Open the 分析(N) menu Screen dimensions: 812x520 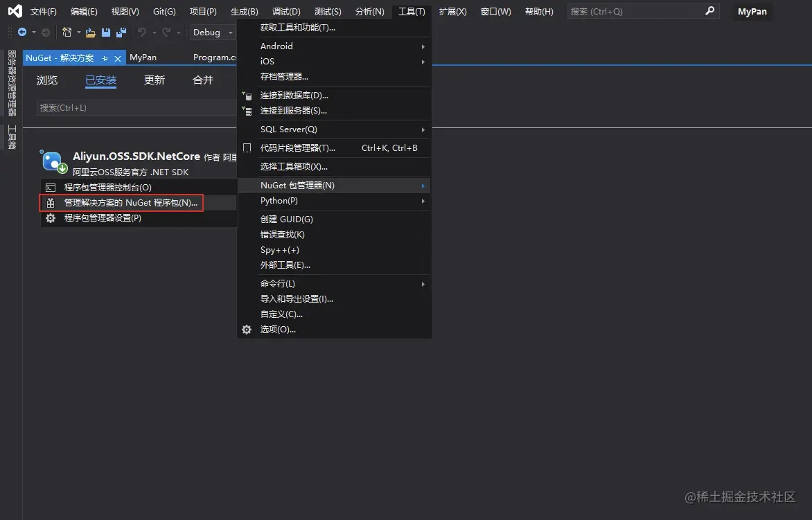pyautogui.click(x=370, y=11)
